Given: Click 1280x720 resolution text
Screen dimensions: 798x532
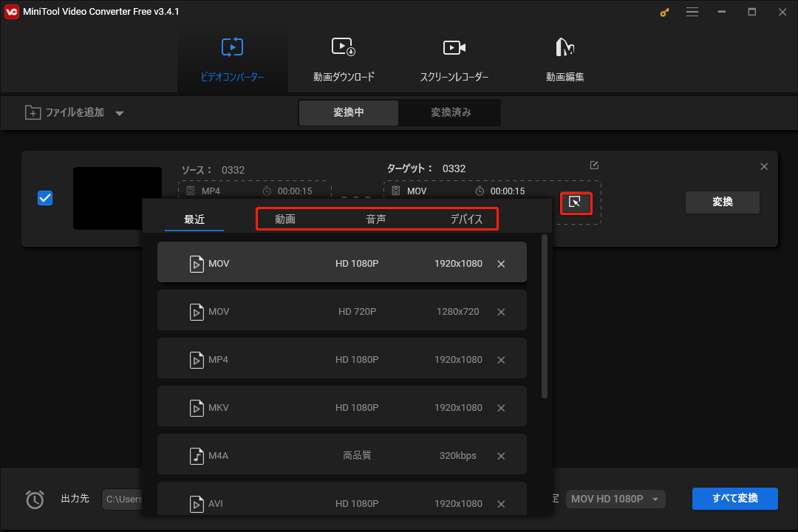Looking at the screenshot, I should pyautogui.click(x=457, y=312).
